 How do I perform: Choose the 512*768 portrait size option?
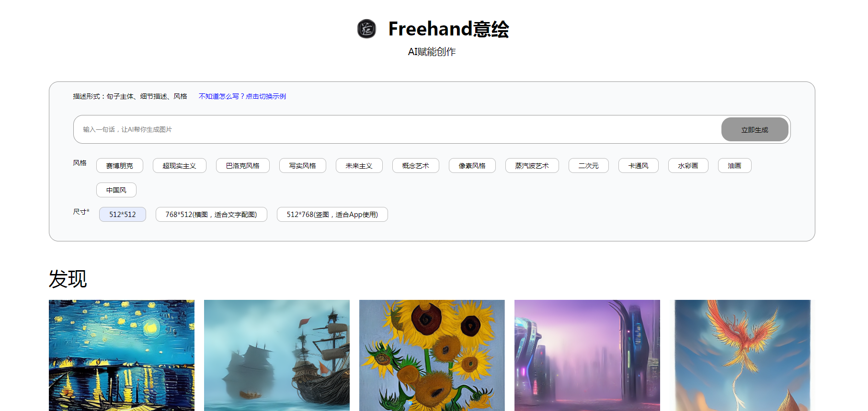click(x=332, y=215)
